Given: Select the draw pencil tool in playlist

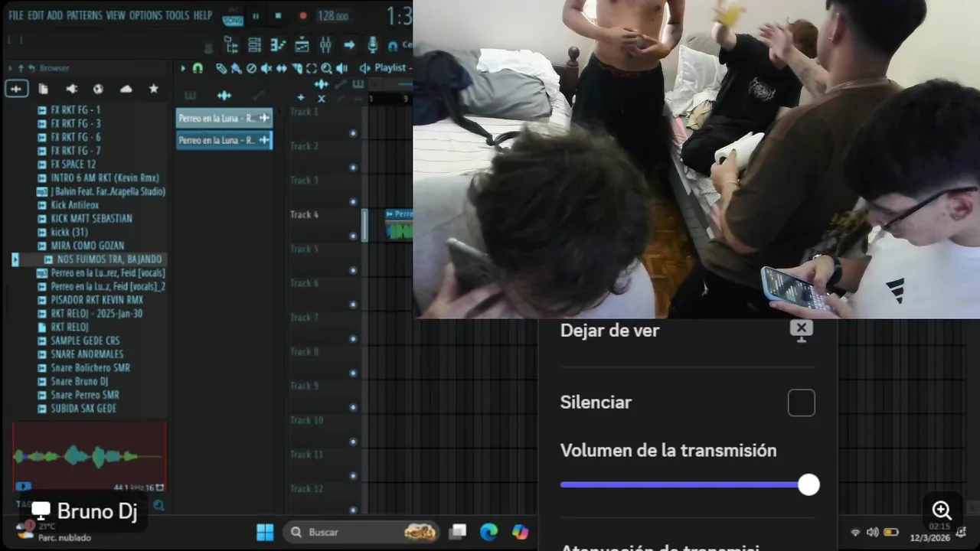Looking at the screenshot, I should point(221,68).
